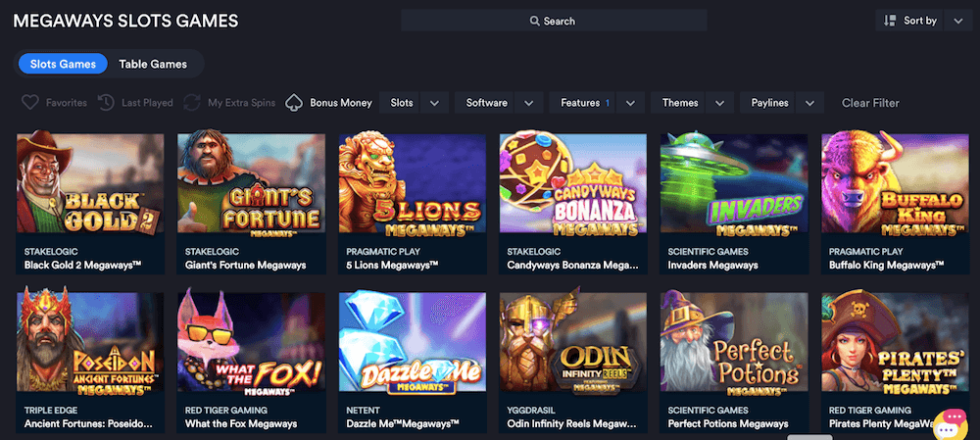Switch to Slots Games tab

coord(63,64)
